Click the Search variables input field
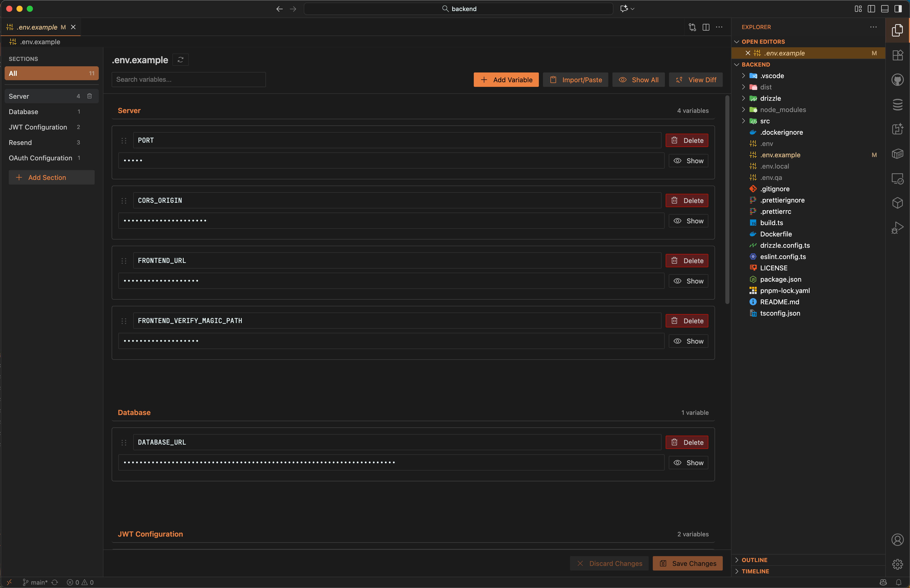The width and height of the screenshot is (910, 588). pyautogui.click(x=188, y=79)
